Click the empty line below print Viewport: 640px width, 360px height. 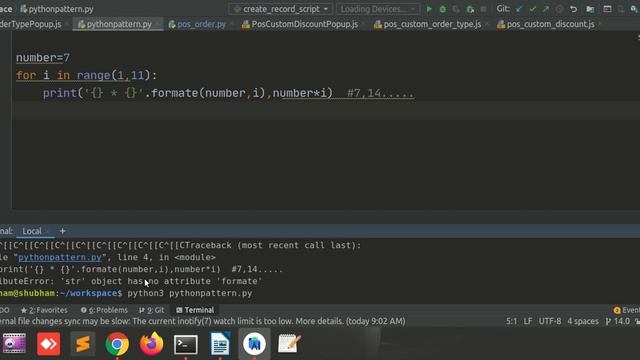click(x=327, y=111)
